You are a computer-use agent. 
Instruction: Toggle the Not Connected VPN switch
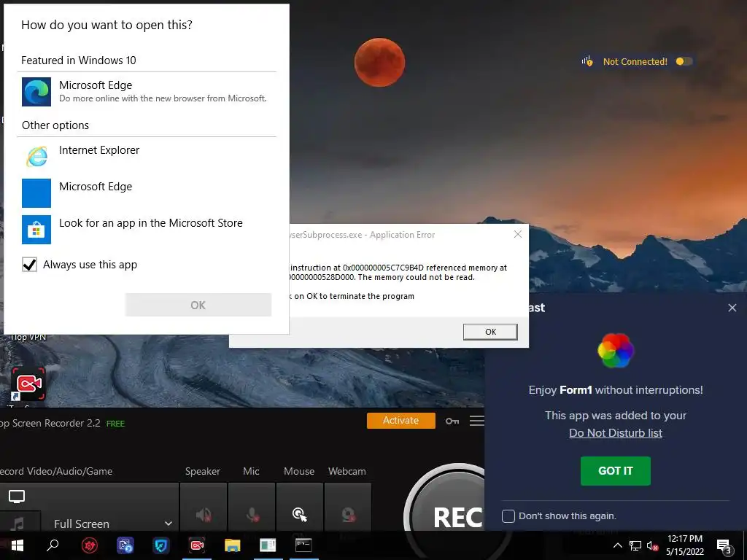[684, 61]
